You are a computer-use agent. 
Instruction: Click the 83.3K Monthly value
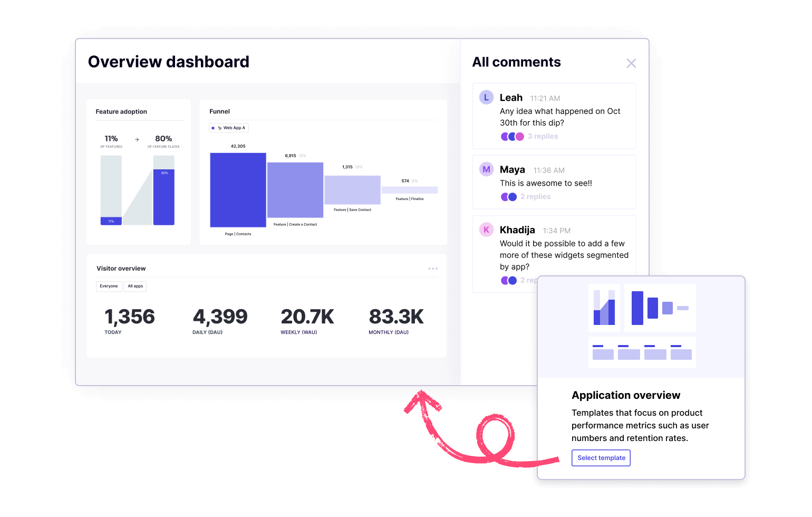396,317
